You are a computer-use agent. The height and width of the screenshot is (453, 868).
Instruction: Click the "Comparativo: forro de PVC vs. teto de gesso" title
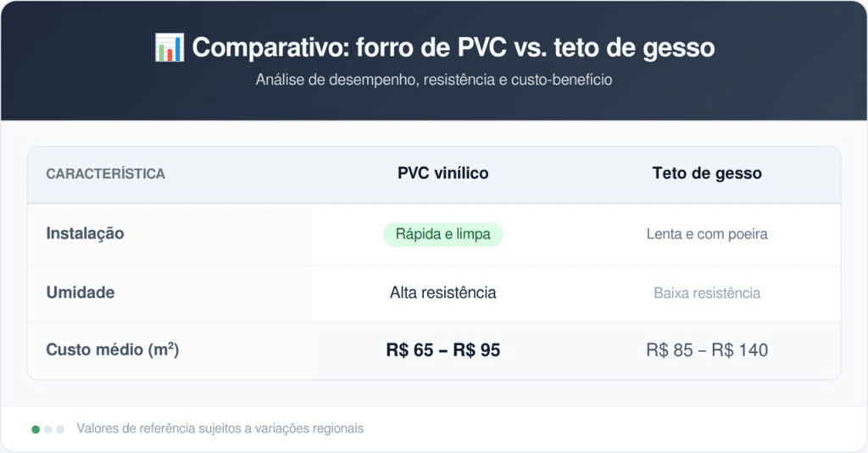(x=453, y=48)
